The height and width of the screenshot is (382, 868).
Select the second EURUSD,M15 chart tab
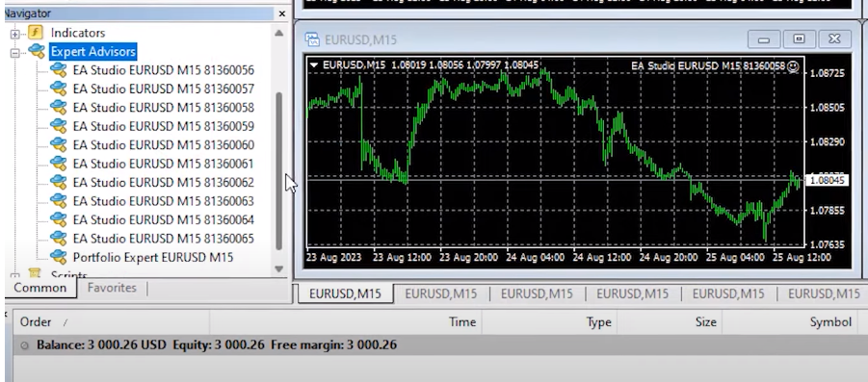[440, 293]
